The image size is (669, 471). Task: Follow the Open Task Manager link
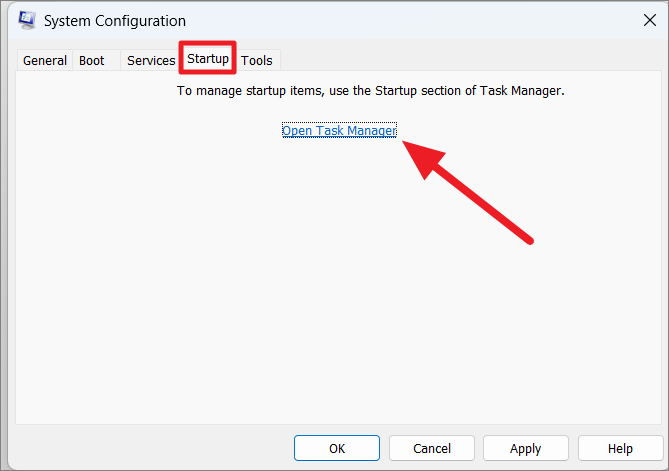339,131
